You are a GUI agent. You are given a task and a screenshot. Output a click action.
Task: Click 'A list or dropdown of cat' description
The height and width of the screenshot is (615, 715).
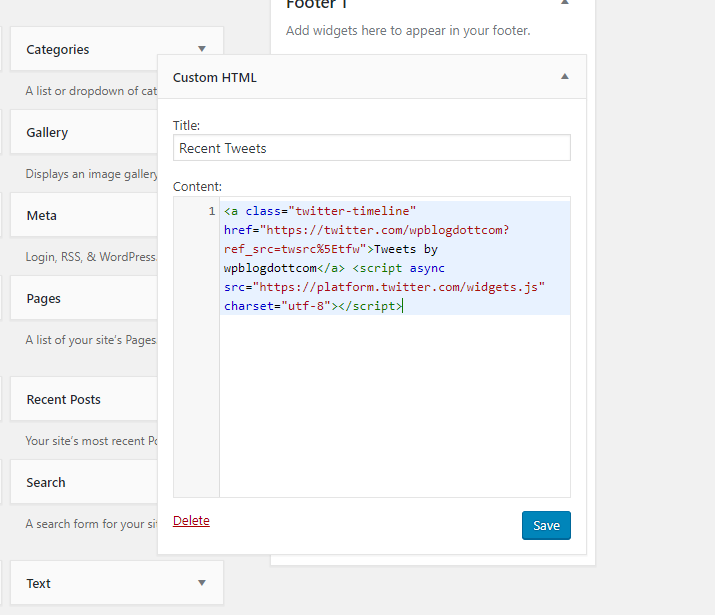tap(91, 91)
